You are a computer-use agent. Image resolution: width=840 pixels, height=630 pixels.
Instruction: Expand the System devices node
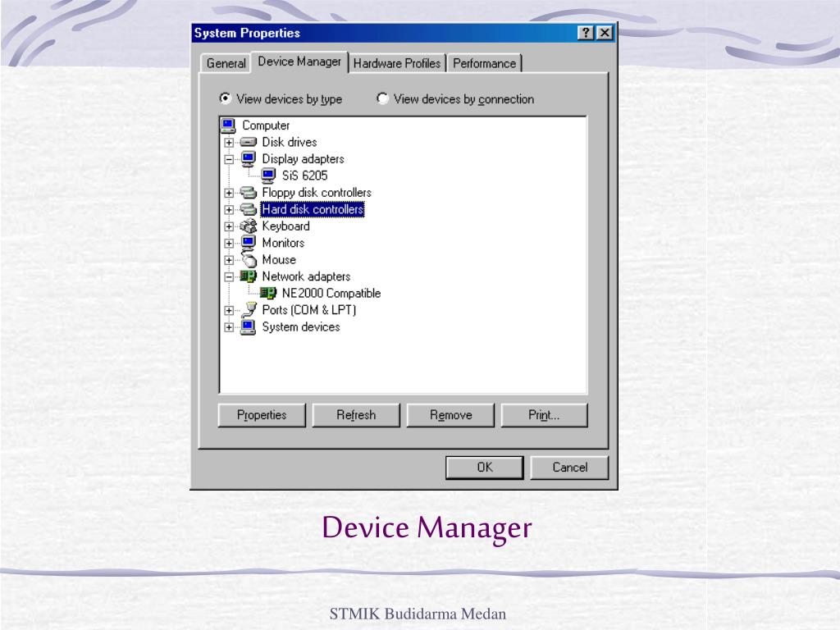229,327
